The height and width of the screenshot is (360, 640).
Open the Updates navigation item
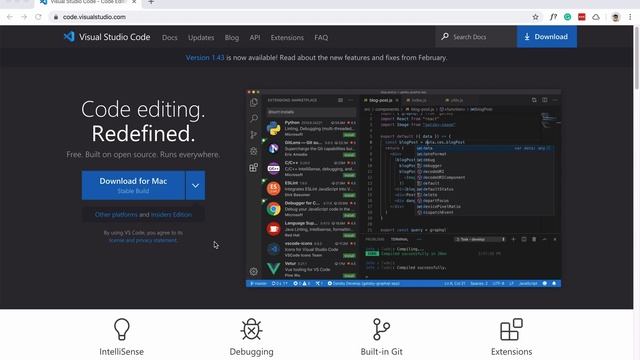(201, 38)
